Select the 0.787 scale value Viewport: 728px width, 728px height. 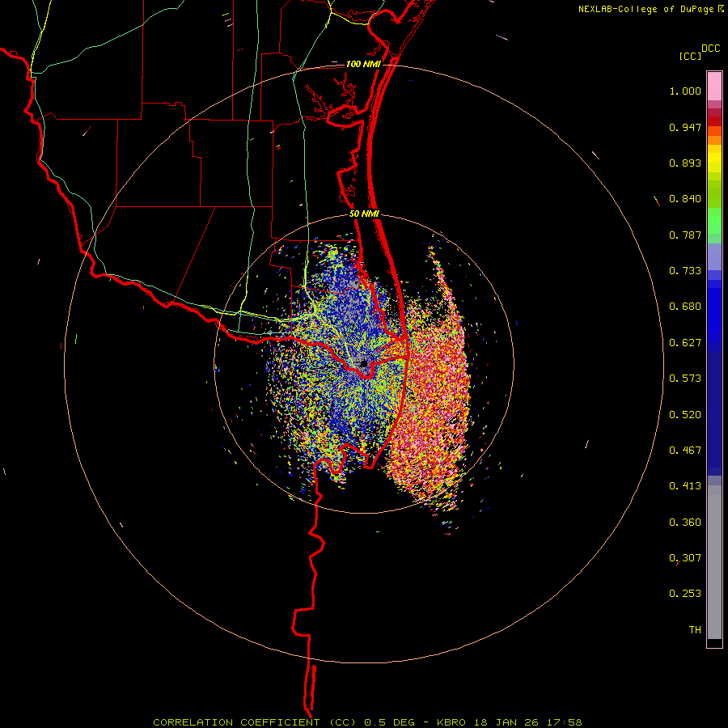coord(685,235)
